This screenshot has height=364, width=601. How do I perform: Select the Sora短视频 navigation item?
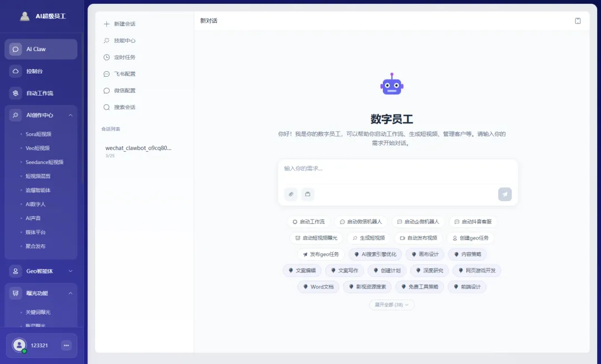click(x=37, y=134)
